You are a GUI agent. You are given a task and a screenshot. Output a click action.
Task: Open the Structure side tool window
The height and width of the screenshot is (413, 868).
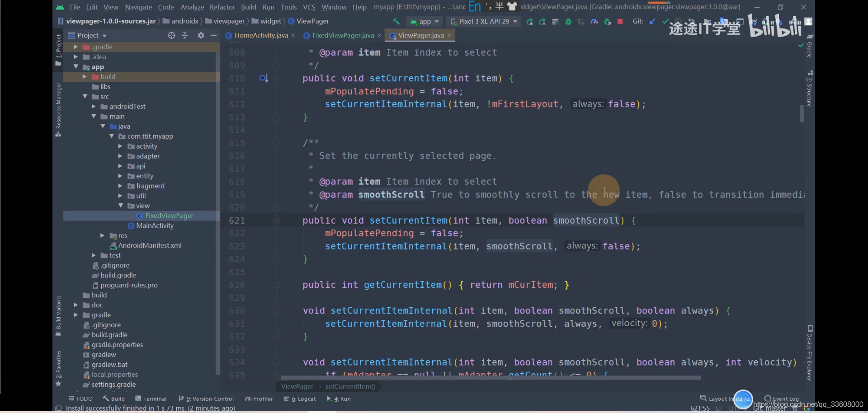(x=810, y=89)
